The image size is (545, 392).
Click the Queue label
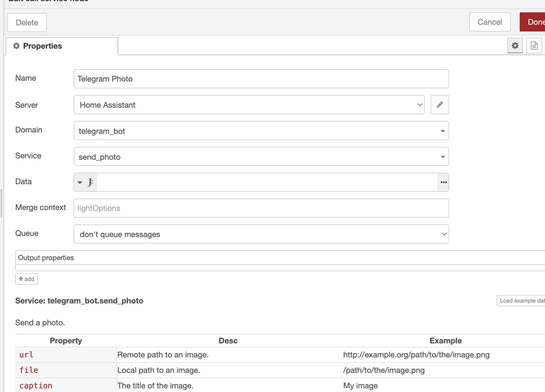27,233
